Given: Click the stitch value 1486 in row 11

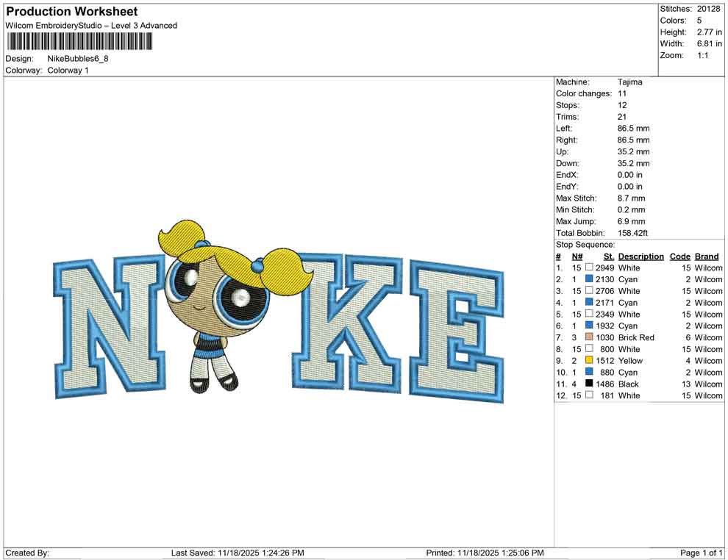Looking at the screenshot, I should [x=605, y=384].
